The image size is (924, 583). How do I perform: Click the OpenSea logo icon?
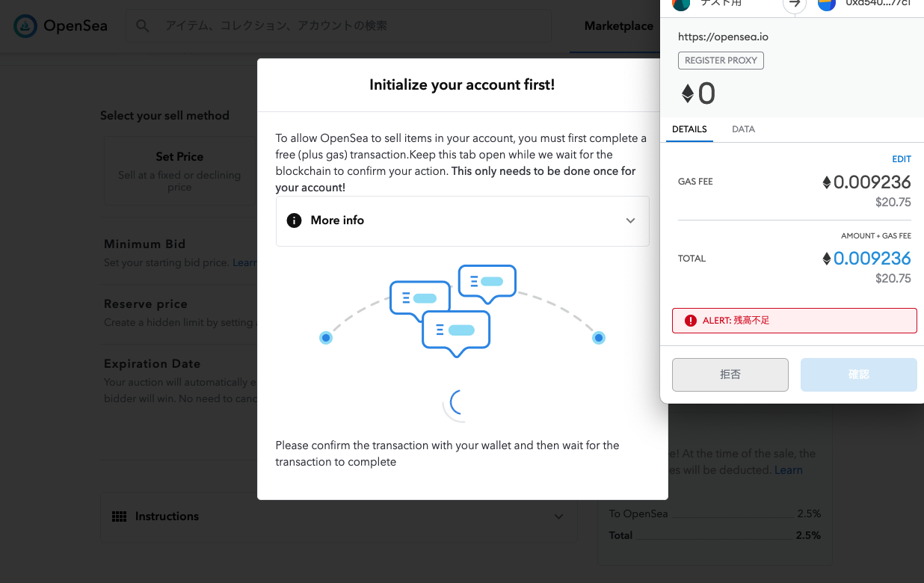[x=25, y=26]
